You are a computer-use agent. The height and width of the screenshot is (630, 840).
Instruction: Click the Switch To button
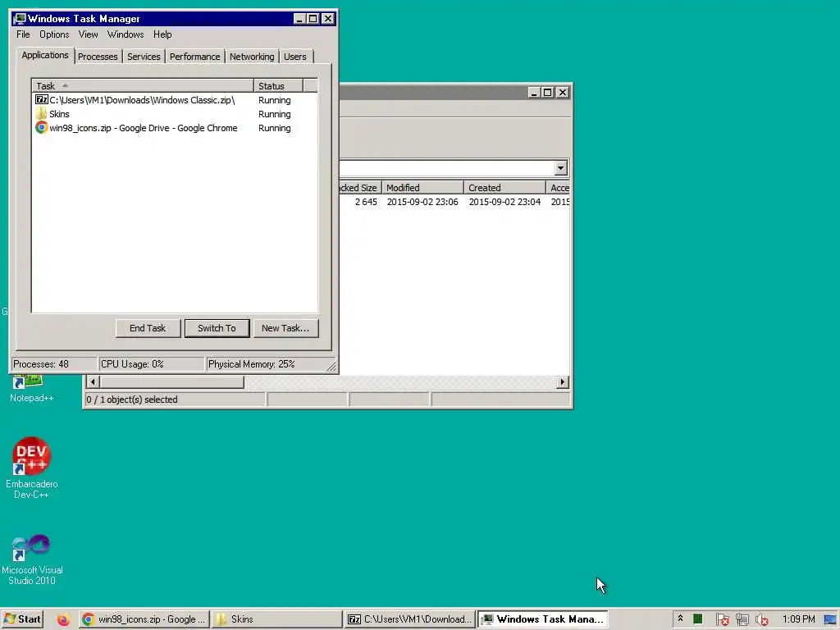(217, 328)
